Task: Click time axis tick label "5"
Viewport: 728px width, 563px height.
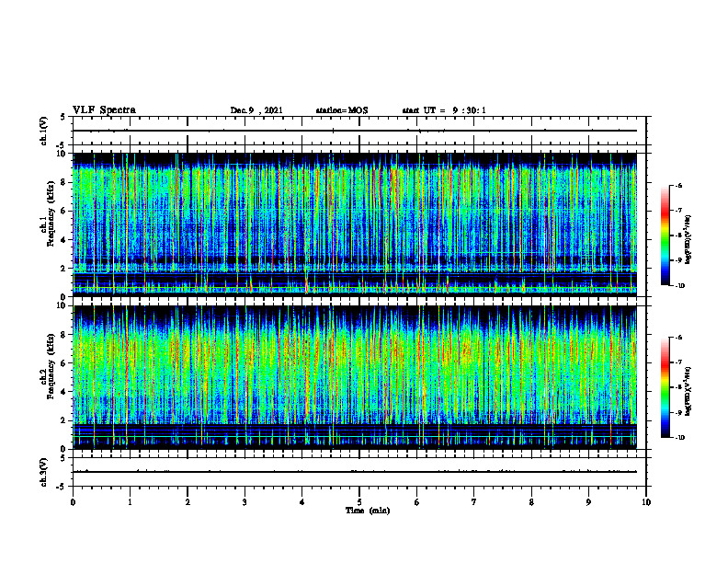Action: [x=359, y=502]
